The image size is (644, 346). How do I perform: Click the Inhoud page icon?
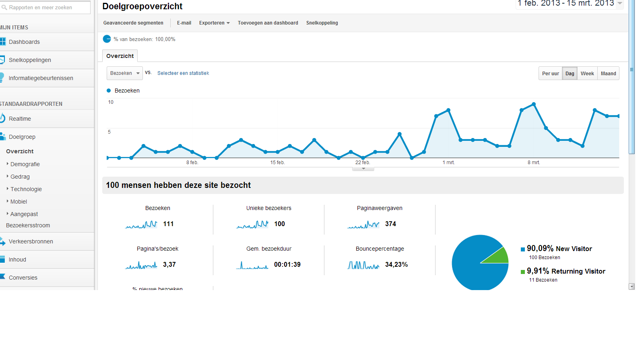coord(2,259)
